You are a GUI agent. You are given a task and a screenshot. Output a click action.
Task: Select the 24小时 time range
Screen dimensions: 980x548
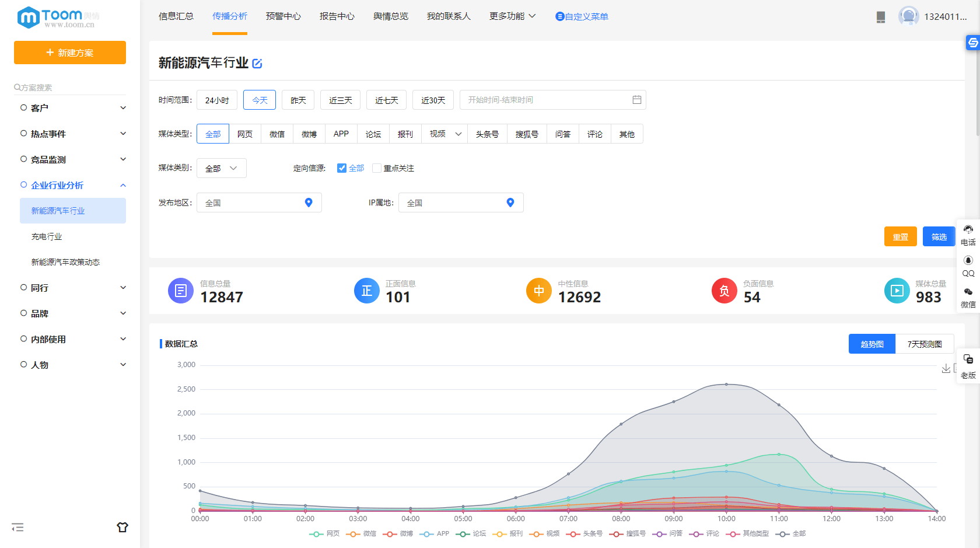pos(217,100)
